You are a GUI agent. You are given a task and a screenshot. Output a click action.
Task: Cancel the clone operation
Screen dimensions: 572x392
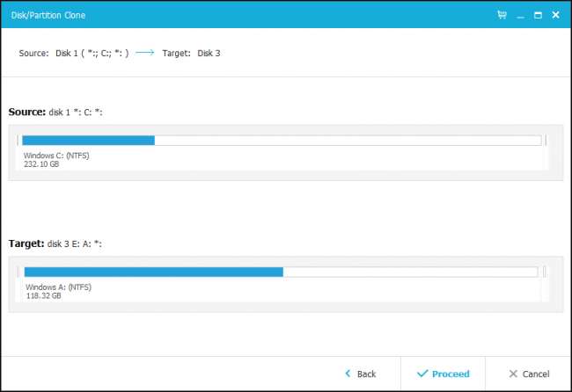[x=529, y=374]
